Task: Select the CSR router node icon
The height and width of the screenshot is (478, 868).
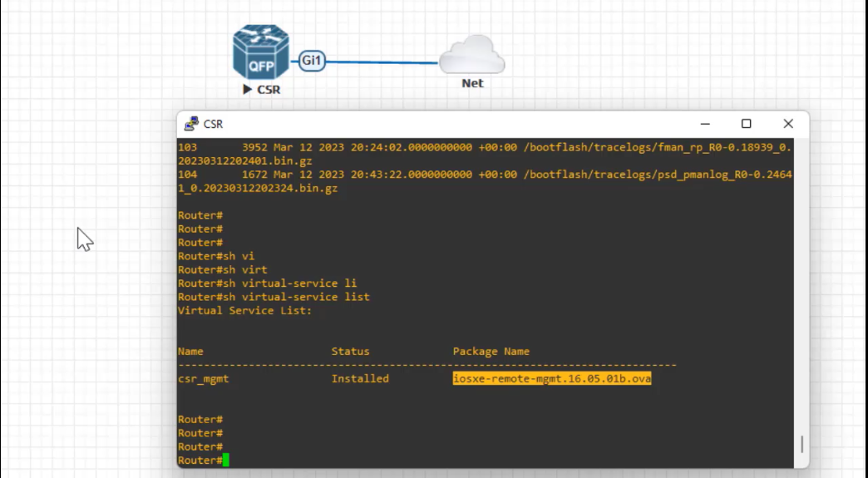Action: 261,52
